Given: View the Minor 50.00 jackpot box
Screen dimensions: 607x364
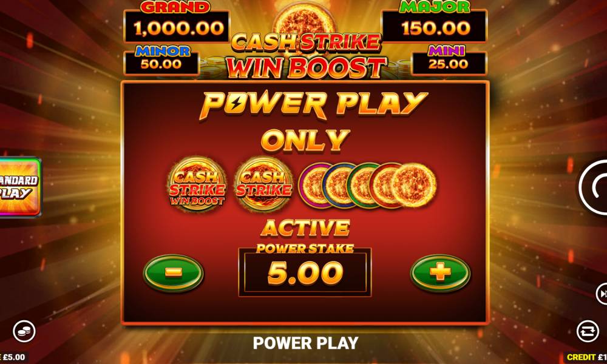Looking at the screenshot, I should point(161,60).
